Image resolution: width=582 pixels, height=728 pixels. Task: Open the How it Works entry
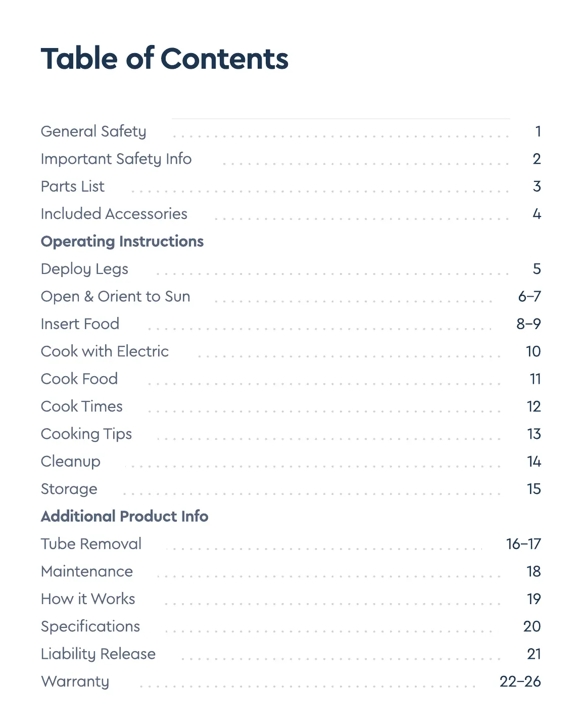[88, 599]
